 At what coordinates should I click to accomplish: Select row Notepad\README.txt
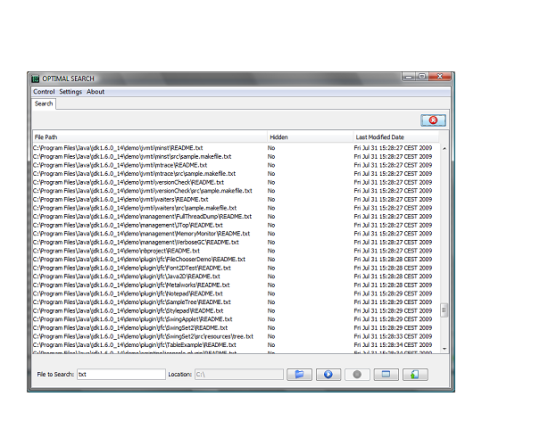[236, 294]
